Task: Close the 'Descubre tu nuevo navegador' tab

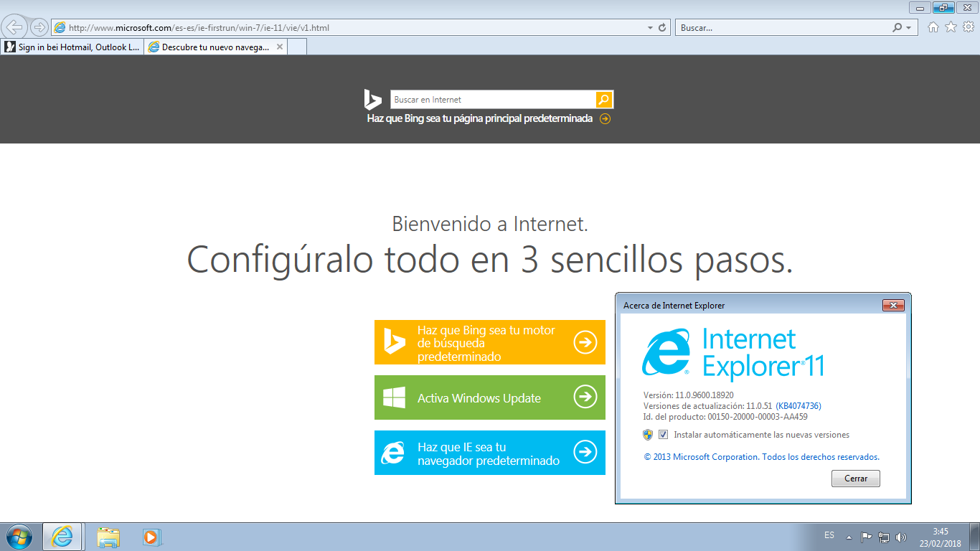Action: point(280,47)
